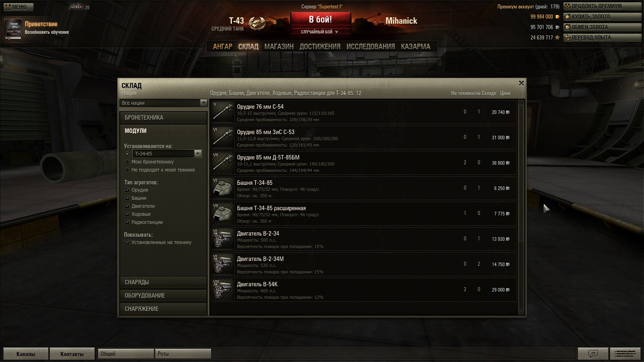
Task: Click the module list scrollbar down arrow
Action: (x=521, y=312)
